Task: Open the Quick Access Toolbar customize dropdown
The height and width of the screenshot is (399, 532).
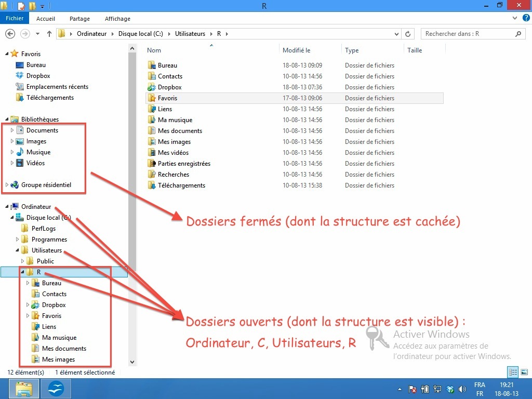Action: [x=43, y=6]
